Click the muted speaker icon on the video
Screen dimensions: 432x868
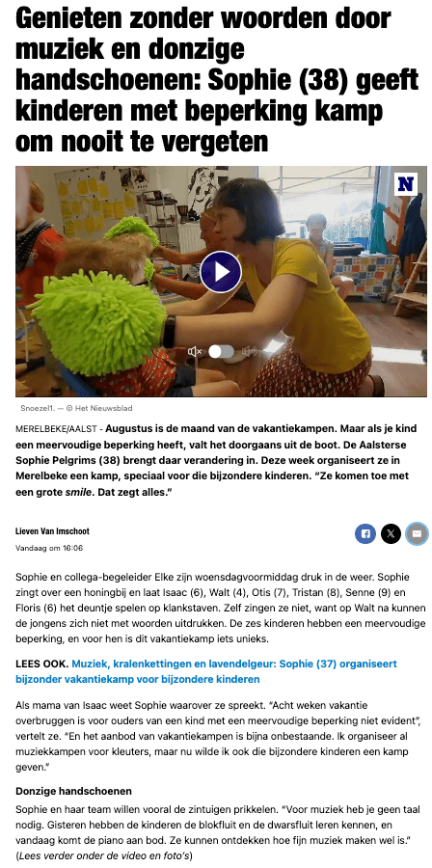tap(195, 351)
